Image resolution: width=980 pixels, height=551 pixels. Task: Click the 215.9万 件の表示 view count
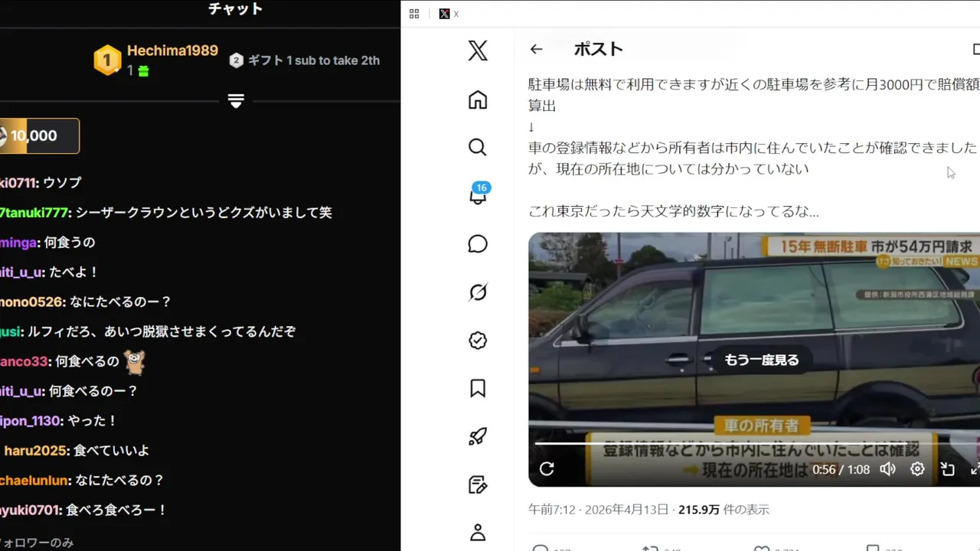point(724,510)
